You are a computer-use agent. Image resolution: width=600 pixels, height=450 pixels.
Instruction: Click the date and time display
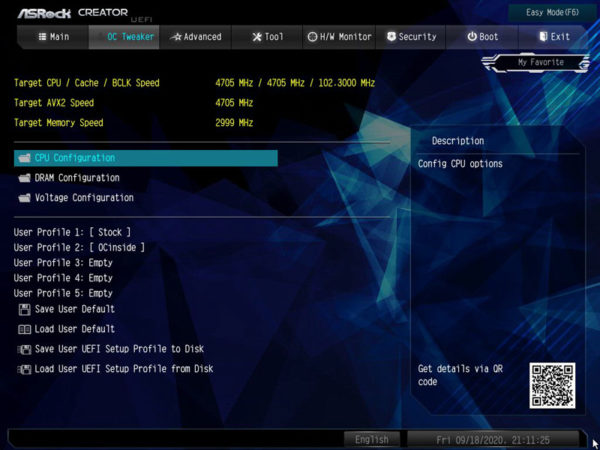[492, 439]
